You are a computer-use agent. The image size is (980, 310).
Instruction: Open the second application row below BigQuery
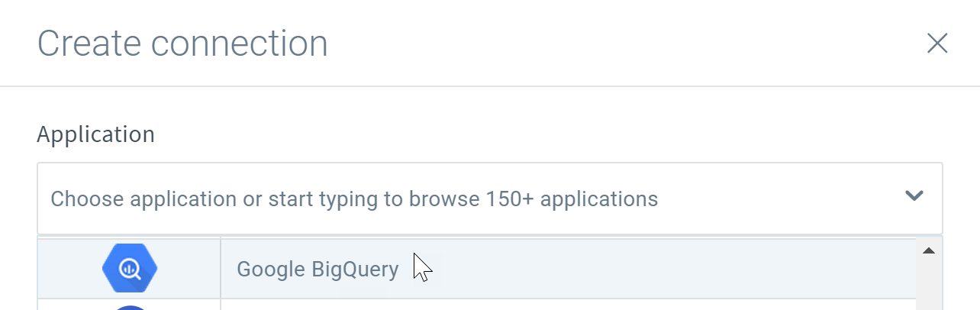(x=477, y=305)
